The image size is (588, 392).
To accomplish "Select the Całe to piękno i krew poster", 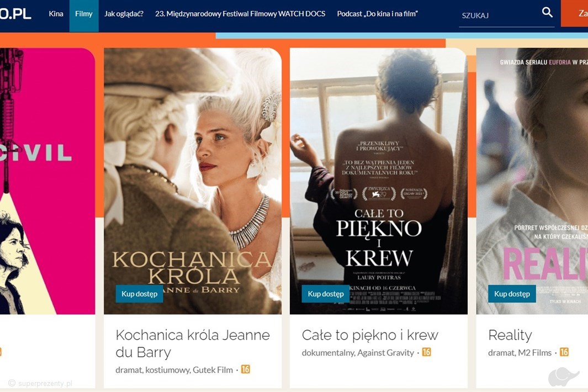I will tap(378, 166).
